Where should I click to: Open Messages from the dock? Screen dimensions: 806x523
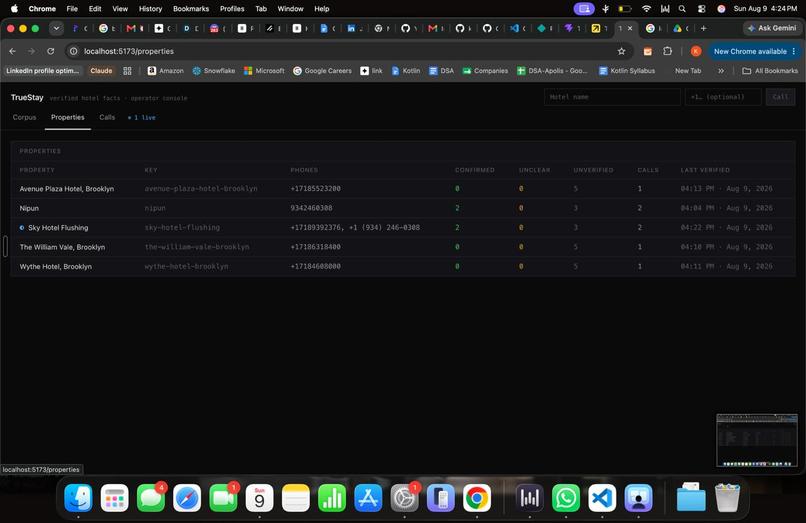pyautogui.click(x=151, y=498)
